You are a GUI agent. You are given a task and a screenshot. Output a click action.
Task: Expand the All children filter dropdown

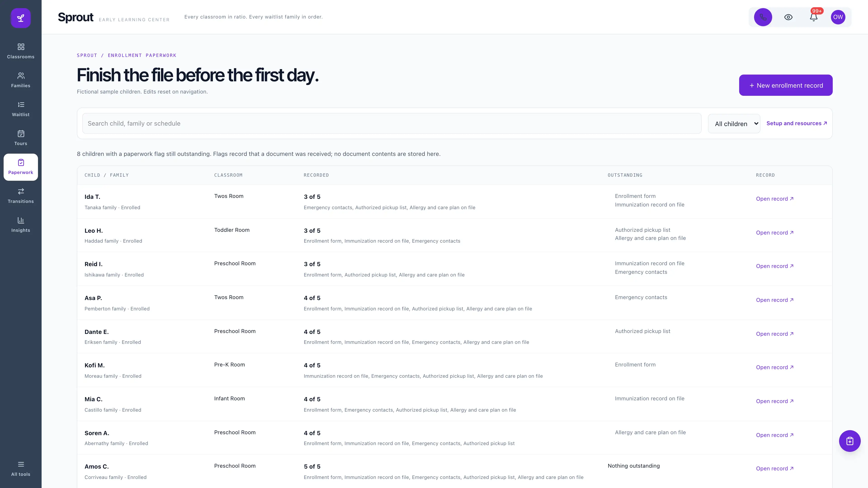pos(734,124)
